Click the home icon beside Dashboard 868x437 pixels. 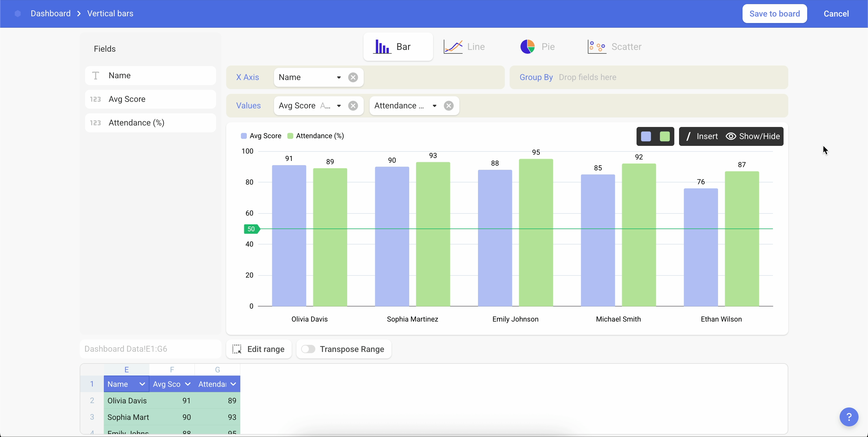click(18, 14)
